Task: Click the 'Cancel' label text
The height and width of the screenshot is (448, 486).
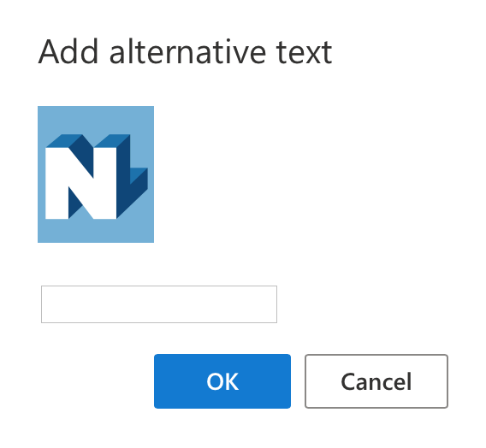Action: pyautogui.click(x=376, y=381)
